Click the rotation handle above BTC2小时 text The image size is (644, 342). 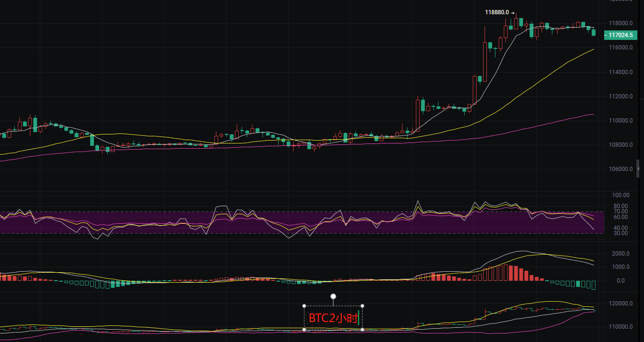333,296
